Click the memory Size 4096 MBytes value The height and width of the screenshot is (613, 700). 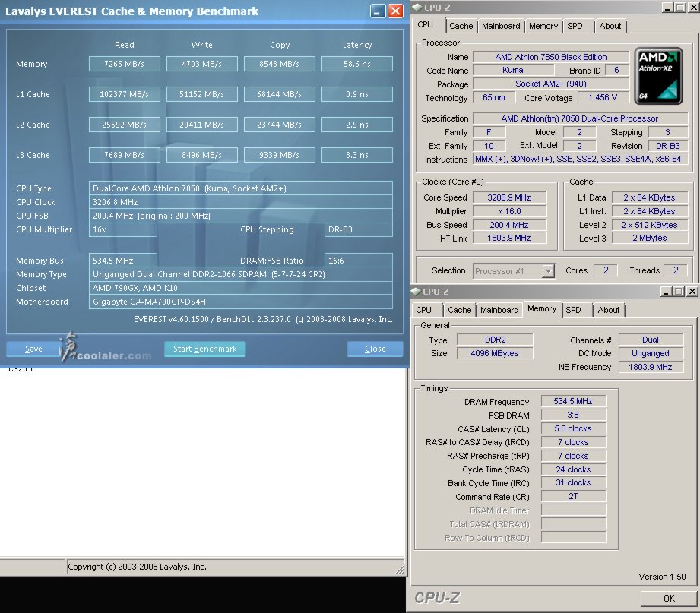click(x=495, y=353)
